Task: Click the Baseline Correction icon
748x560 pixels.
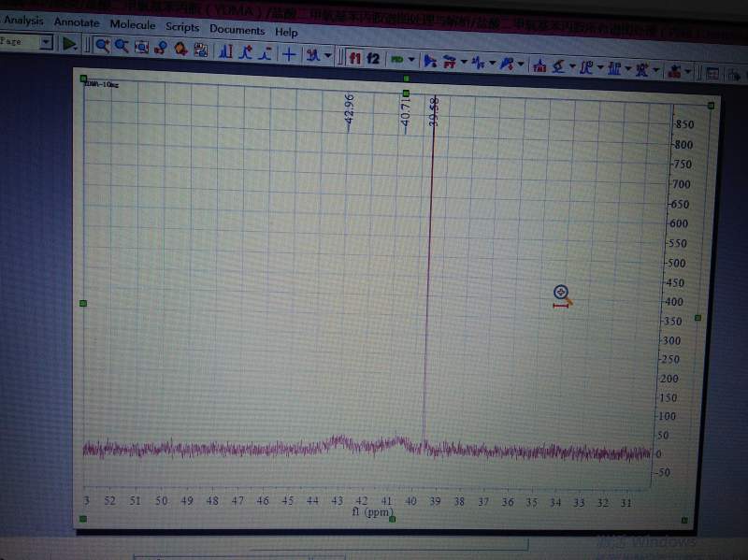Action: click(x=507, y=64)
